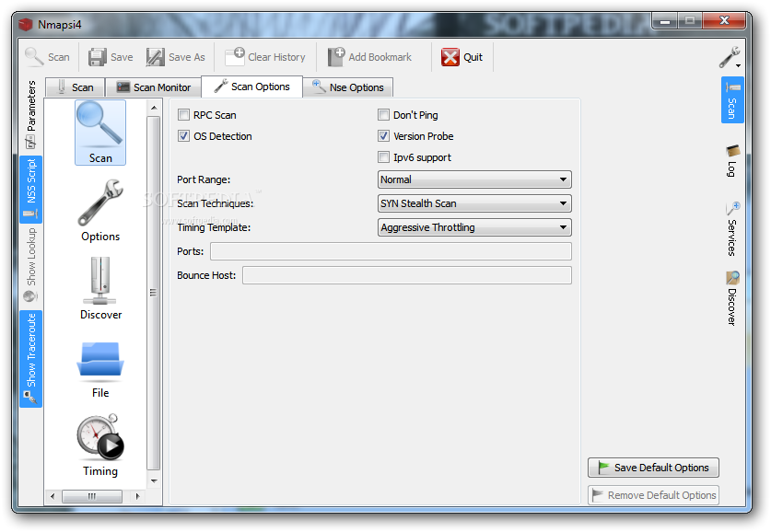Viewport: 771px width, 532px height.
Task: Switch to the Scan tab
Action: (x=76, y=87)
